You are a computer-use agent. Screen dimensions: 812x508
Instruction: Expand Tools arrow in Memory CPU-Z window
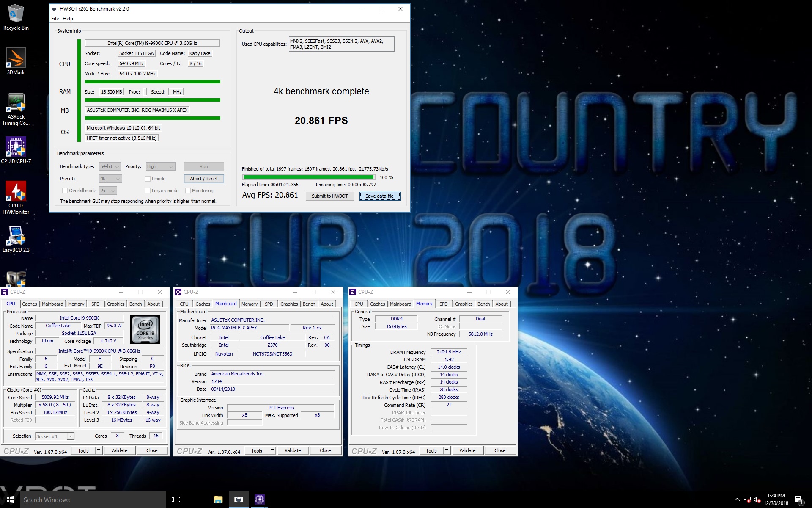tap(447, 450)
